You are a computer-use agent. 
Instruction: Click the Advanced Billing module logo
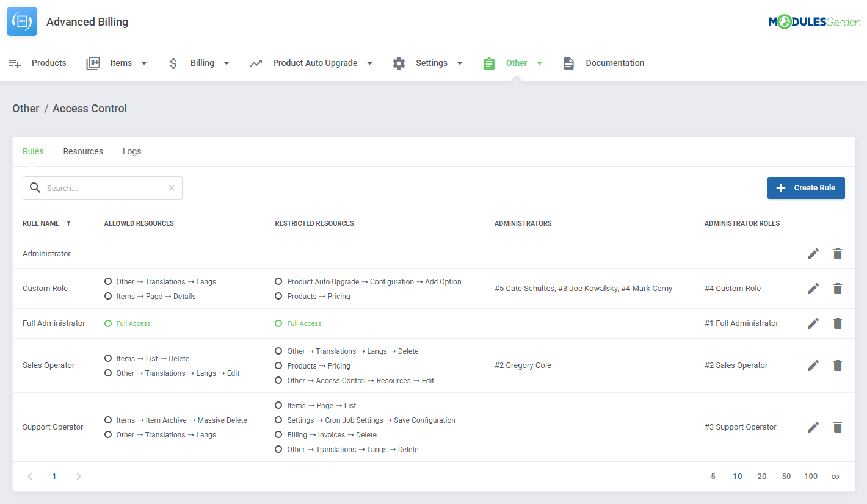point(21,21)
